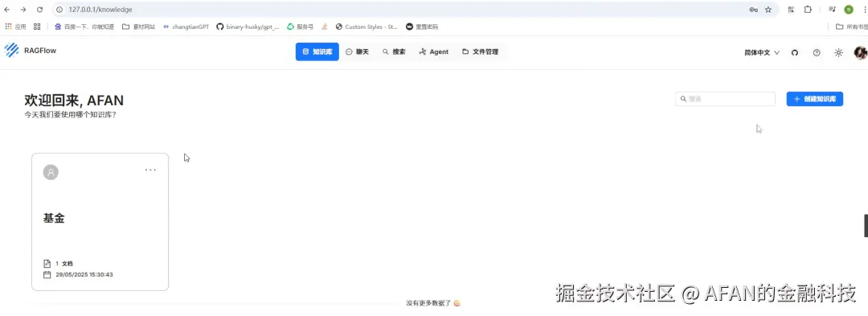The width and height of the screenshot is (868, 316).
Task: Open the 服务号 bookmark
Action: click(x=300, y=27)
